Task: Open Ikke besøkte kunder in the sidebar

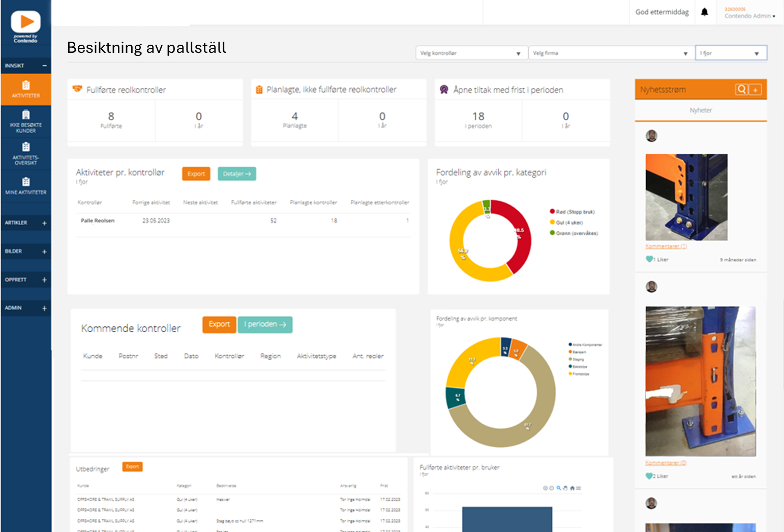Action: point(26,121)
